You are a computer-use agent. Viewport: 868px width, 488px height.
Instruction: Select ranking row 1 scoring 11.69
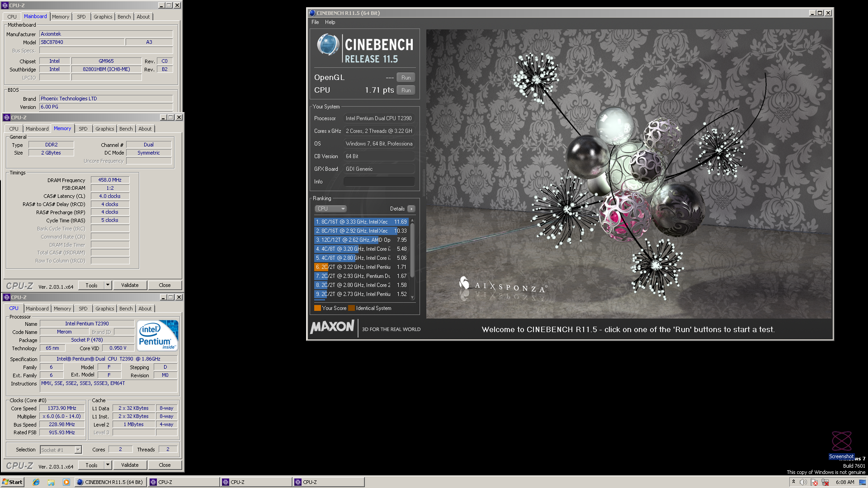click(361, 222)
